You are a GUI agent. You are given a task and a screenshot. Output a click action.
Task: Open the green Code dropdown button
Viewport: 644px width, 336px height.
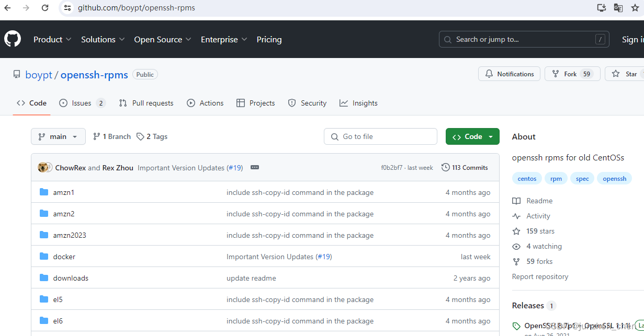tap(472, 136)
